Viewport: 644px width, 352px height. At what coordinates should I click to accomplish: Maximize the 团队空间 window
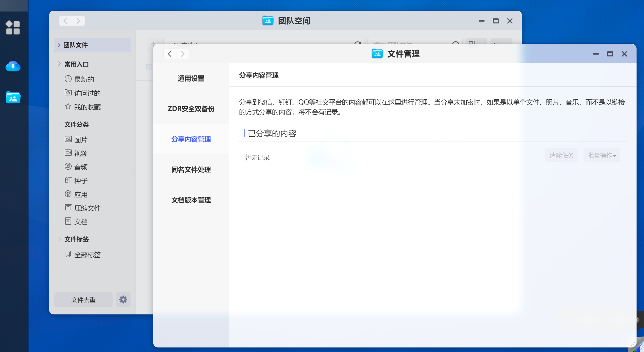click(496, 21)
